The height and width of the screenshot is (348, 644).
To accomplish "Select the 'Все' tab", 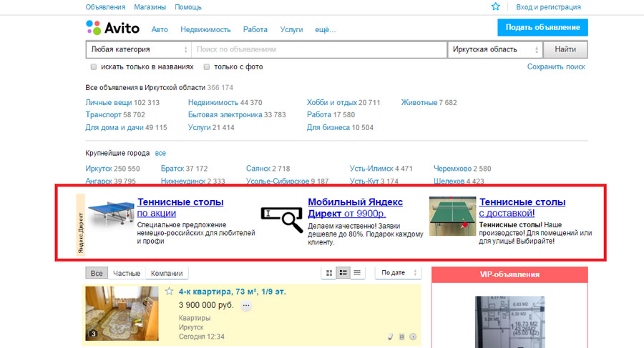I will (97, 273).
